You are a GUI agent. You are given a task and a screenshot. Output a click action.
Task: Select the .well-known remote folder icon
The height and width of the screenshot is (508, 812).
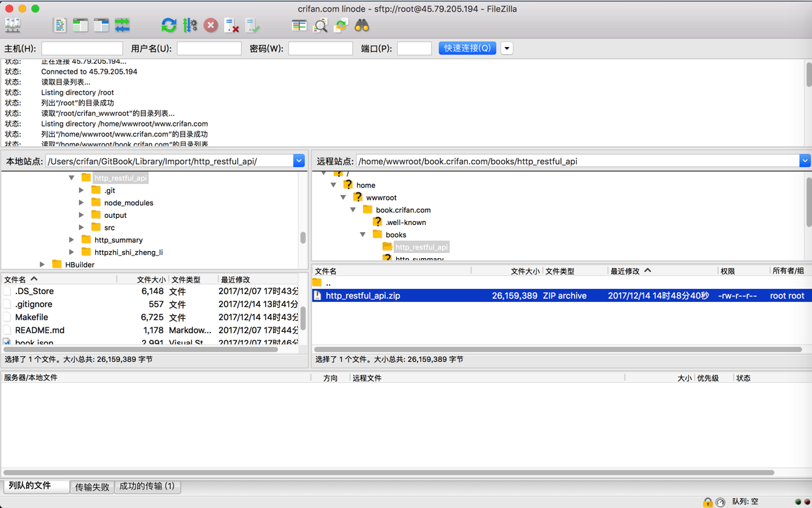377,222
